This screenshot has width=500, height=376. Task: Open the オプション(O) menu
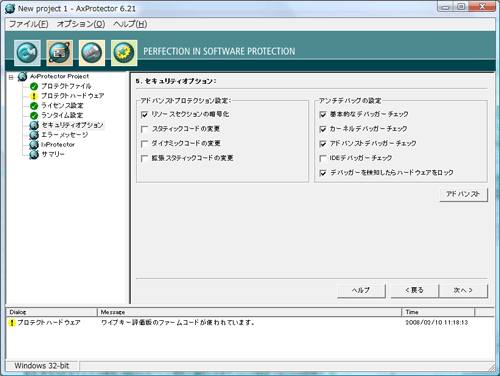(x=81, y=24)
